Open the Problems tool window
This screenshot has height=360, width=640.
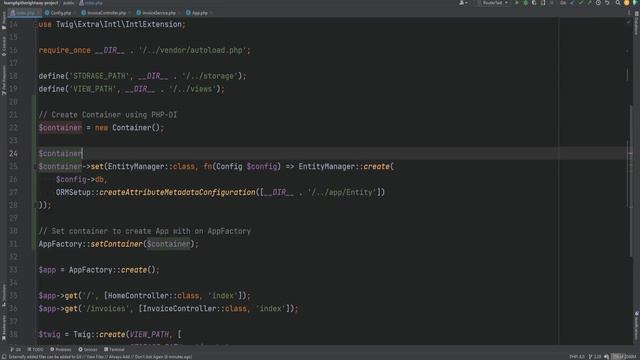point(61,349)
